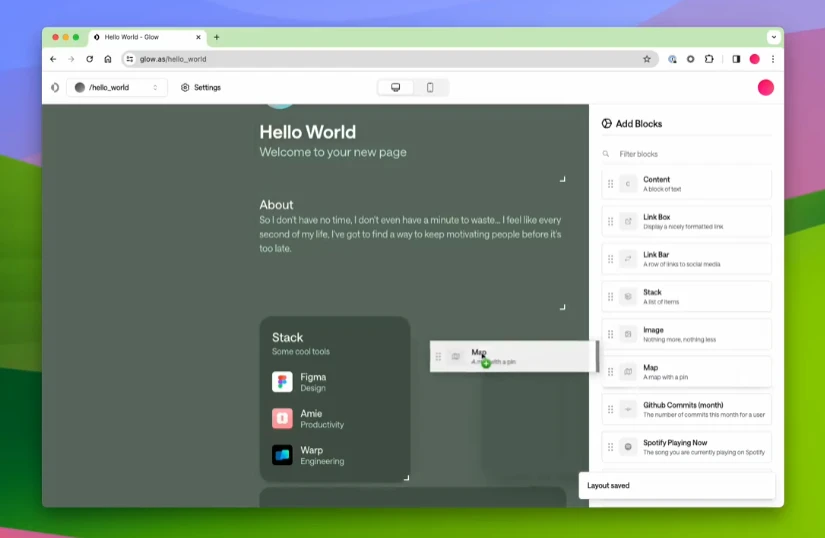Open the Chrome three-dot menu
The width and height of the screenshot is (825, 538).
pyautogui.click(x=773, y=59)
